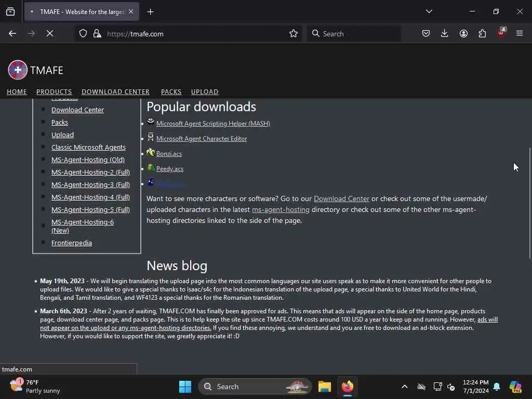Click the tray network display icon
The height and width of the screenshot is (399, 532).
tap(437, 387)
